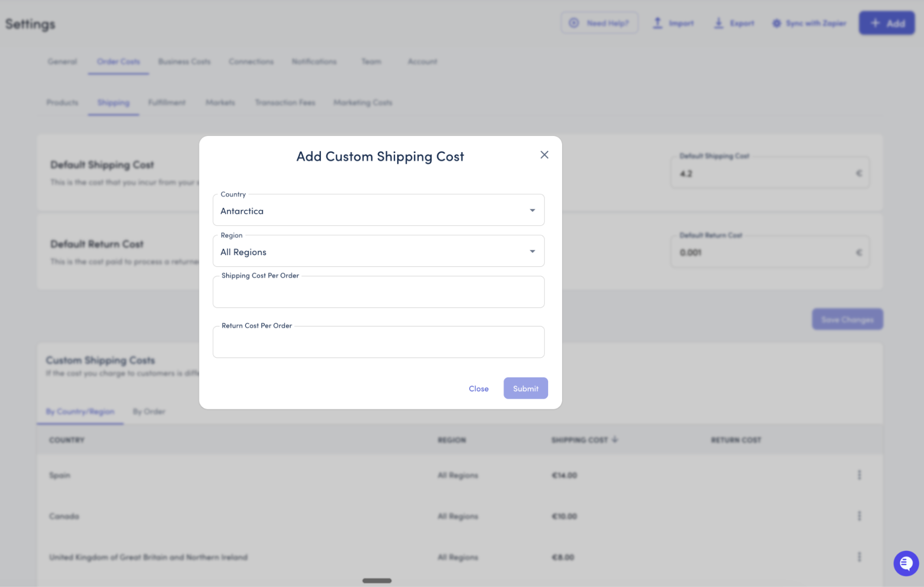Open the Canada row three-dot menu
924x587 pixels.
point(859,516)
